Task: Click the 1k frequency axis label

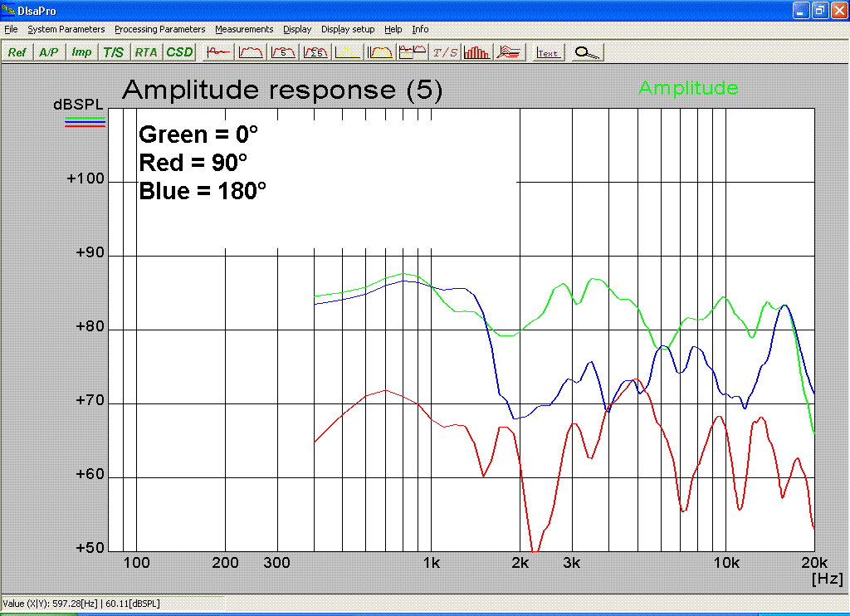Action: pyautogui.click(x=432, y=563)
